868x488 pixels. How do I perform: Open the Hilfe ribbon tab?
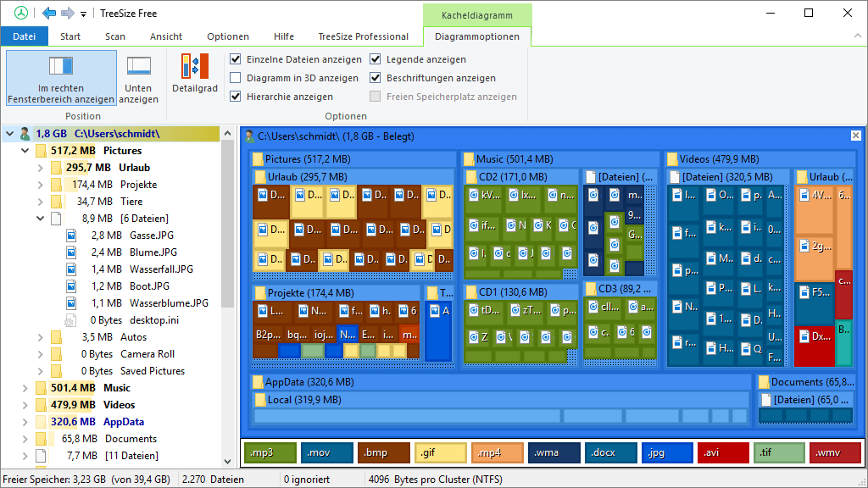(x=284, y=36)
